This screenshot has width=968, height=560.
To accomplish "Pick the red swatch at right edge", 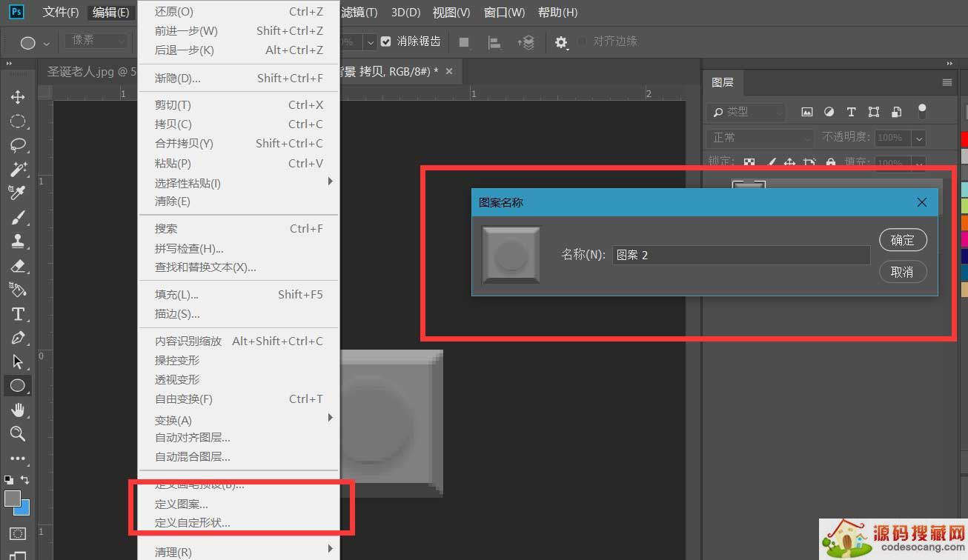I will (964, 139).
